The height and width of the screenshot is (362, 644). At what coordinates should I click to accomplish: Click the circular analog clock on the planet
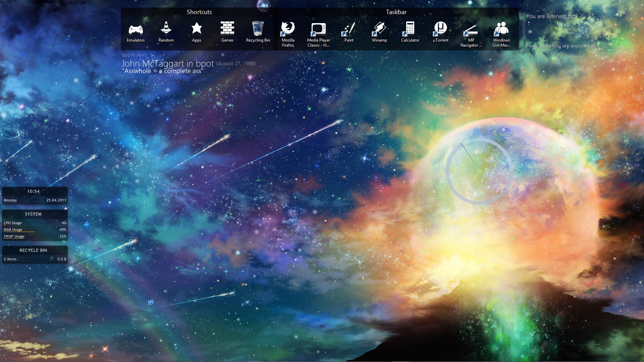click(479, 171)
